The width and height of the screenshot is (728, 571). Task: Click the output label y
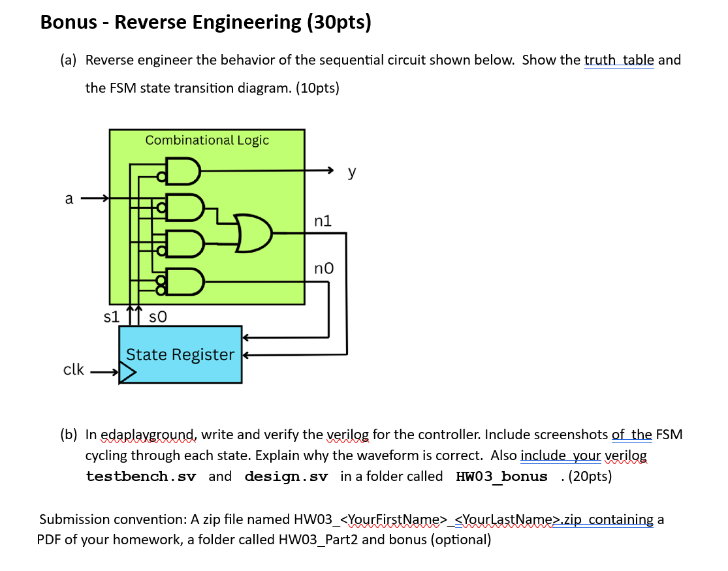click(x=351, y=172)
